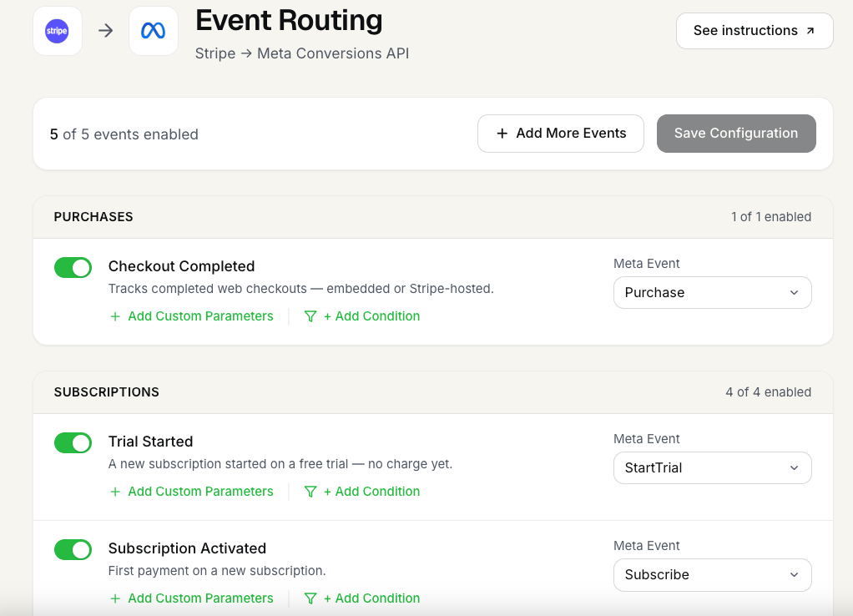Click the Stripe logo icon
The image size is (853, 616).
click(x=57, y=31)
